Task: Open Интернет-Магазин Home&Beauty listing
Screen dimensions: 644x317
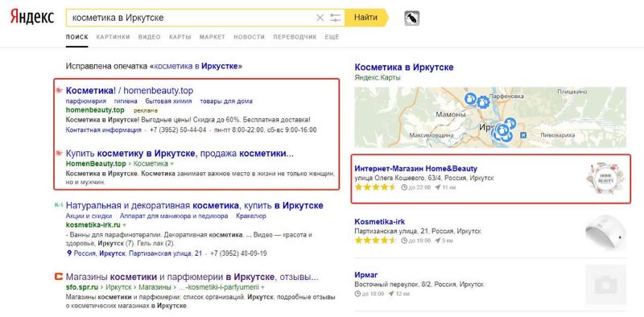Action: (415, 169)
